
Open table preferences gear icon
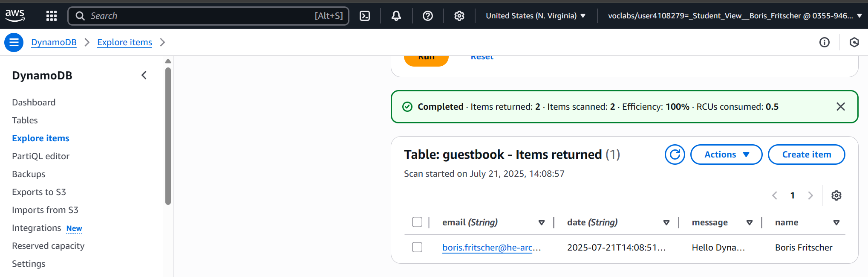pyautogui.click(x=836, y=195)
